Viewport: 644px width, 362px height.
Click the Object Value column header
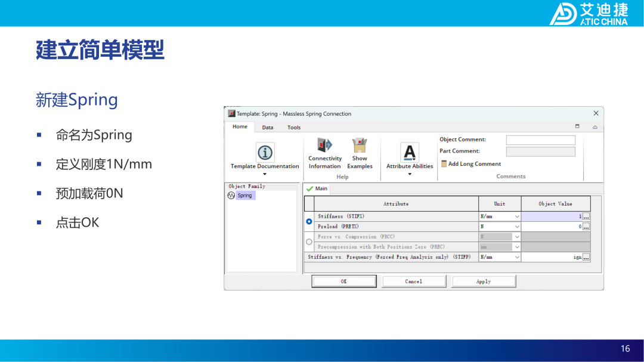coord(555,204)
